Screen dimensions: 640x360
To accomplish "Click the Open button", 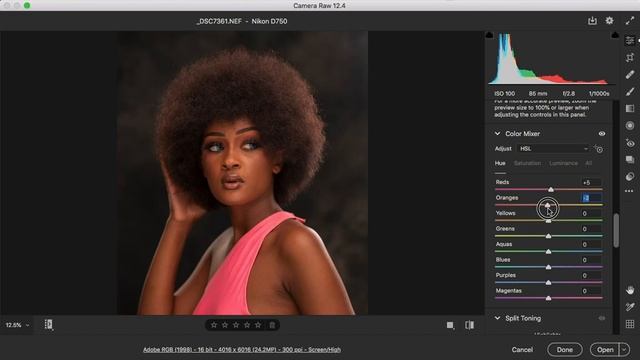I will click(605, 350).
